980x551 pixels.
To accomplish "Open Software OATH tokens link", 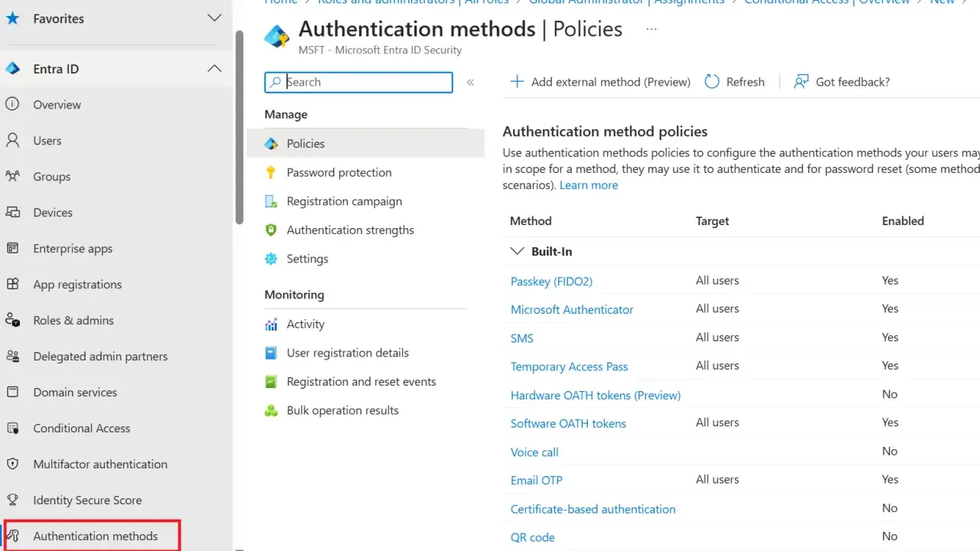I will pyautogui.click(x=568, y=423).
